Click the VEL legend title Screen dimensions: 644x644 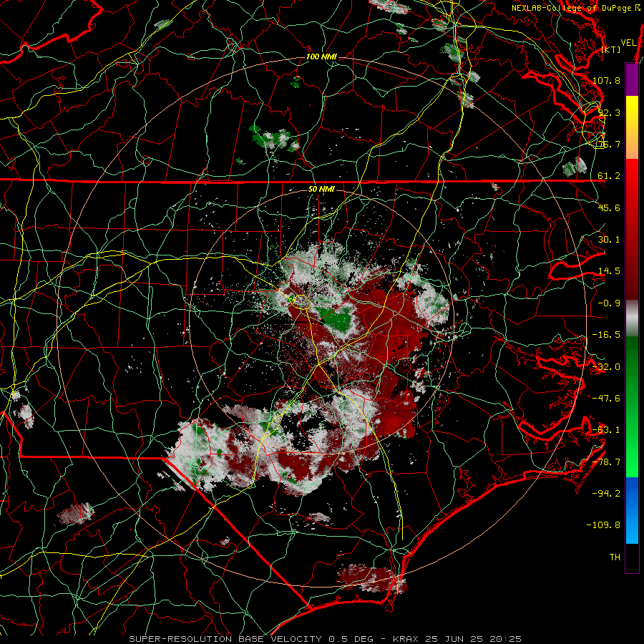click(x=628, y=43)
